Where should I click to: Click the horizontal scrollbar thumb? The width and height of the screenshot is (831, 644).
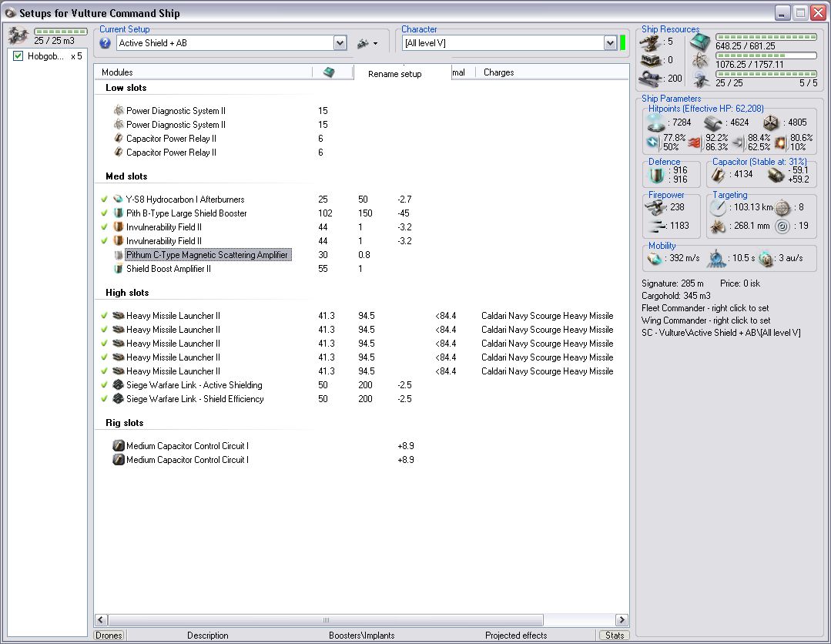pyautogui.click(x=326, y=619)
